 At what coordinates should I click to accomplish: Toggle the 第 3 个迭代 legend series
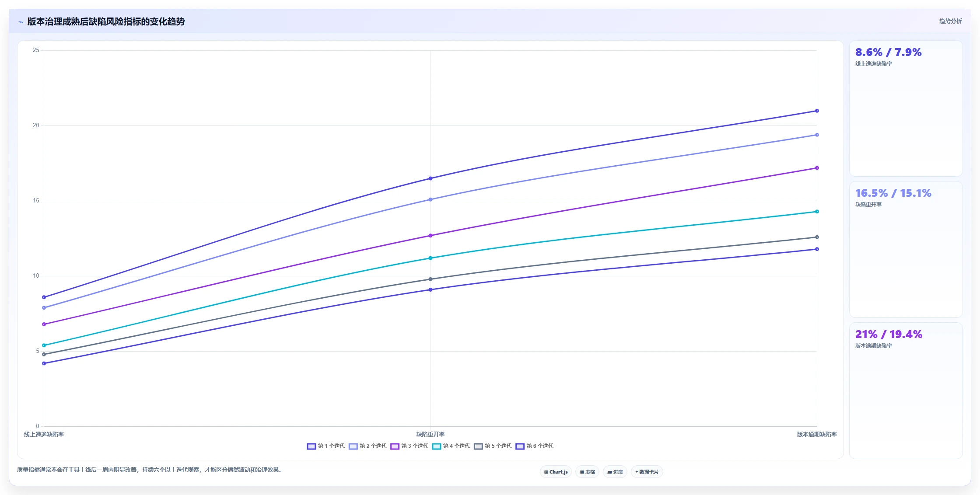pyautogui.click(x=409, y=446)
